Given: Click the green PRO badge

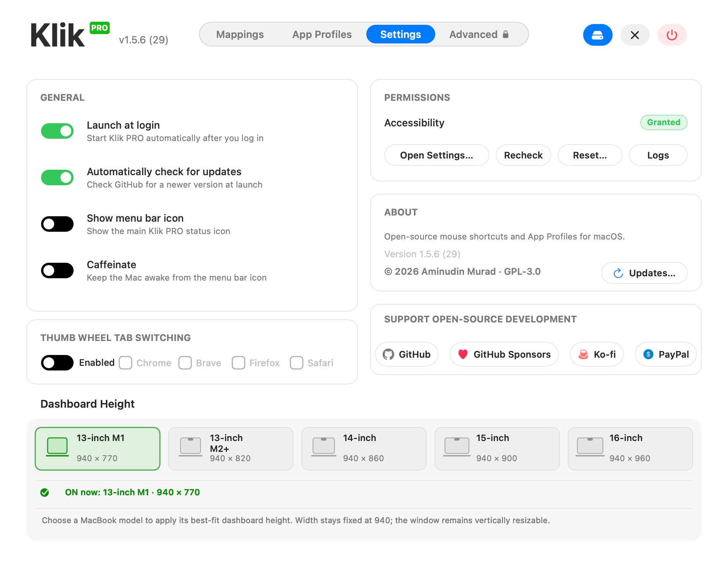Looking at the screenshot, I should coord(100,28).
